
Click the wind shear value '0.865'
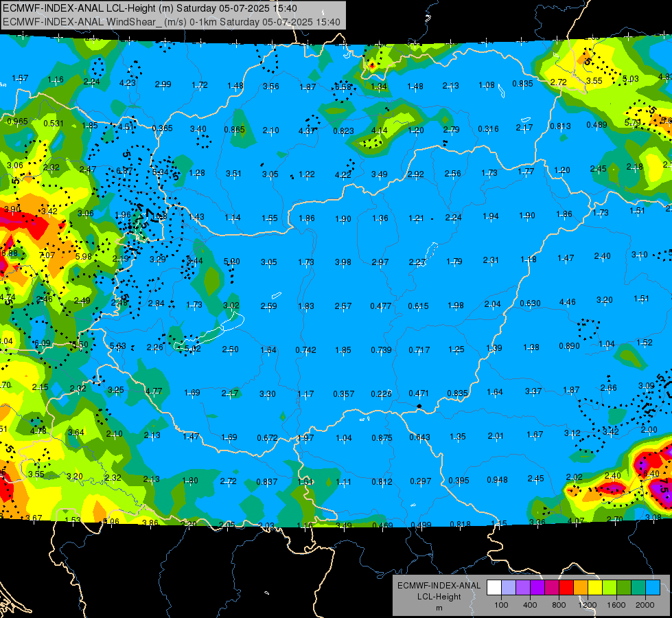235,130
